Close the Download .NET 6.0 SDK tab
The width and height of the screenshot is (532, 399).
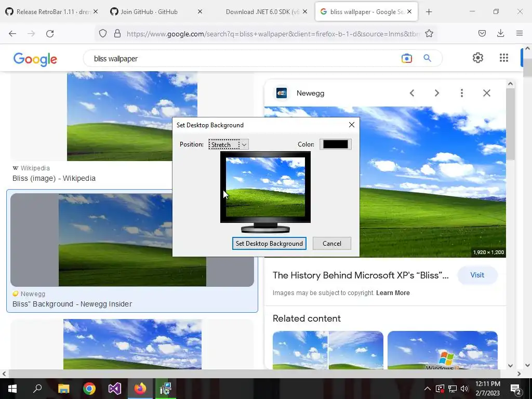coord(304,11)
